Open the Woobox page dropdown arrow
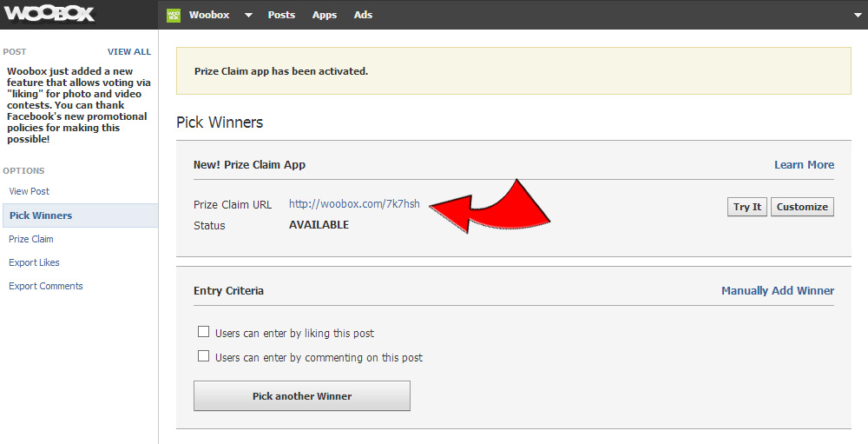 coord(248,16)
